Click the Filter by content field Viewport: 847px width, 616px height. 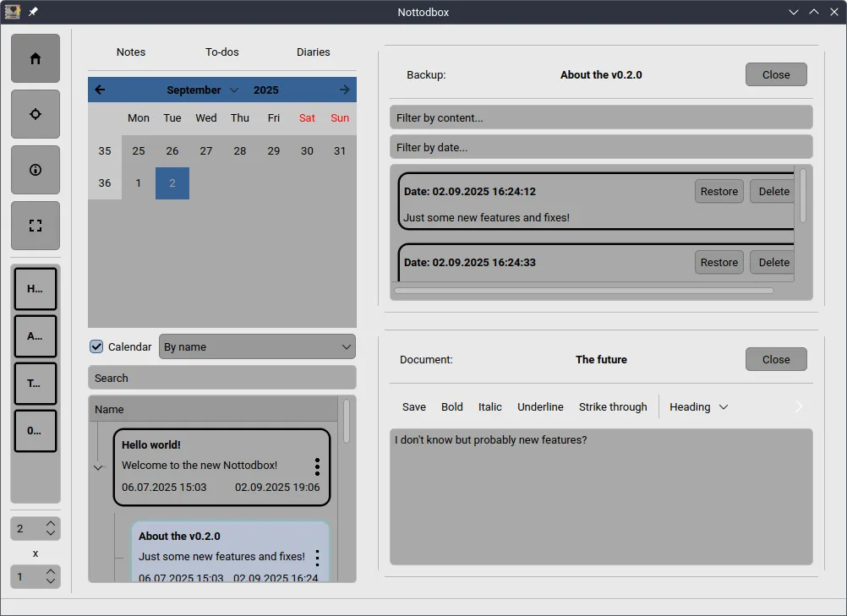pos(601,117)
